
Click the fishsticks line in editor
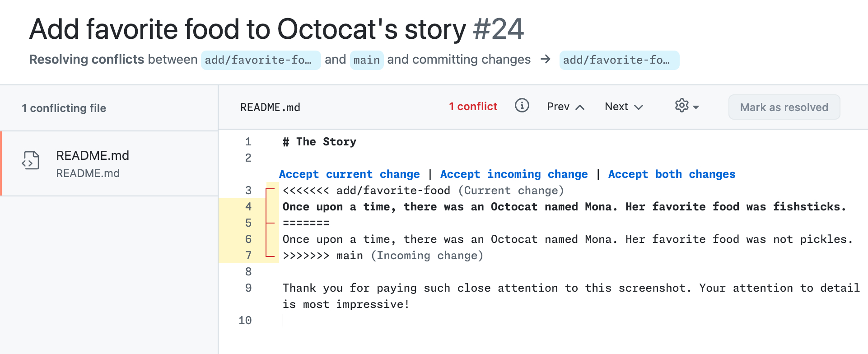coord(564,207)
